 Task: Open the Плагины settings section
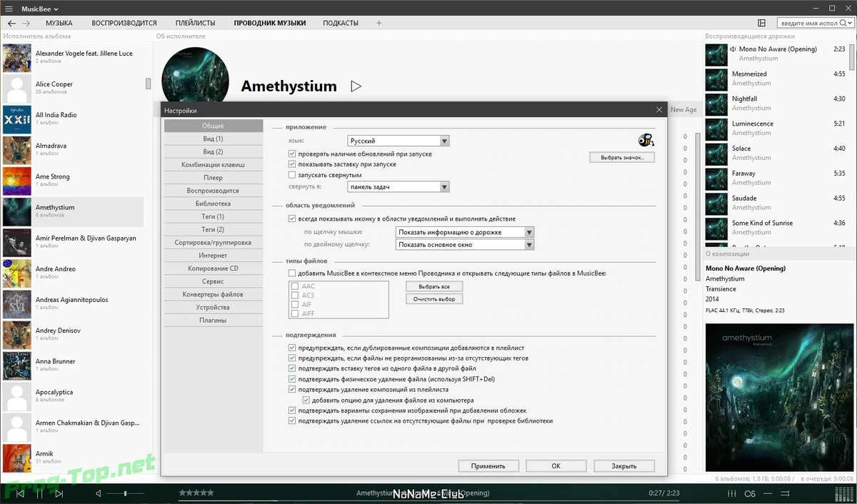213,321
